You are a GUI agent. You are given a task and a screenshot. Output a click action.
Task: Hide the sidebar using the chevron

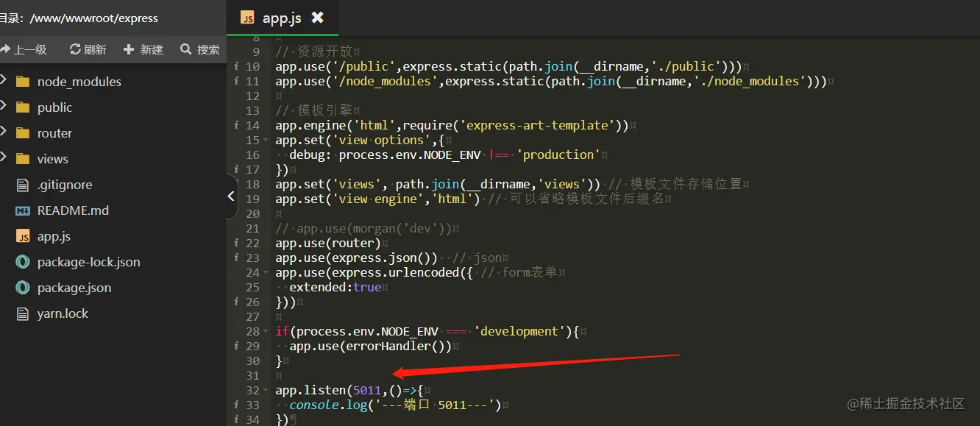(x=231, y=196)
